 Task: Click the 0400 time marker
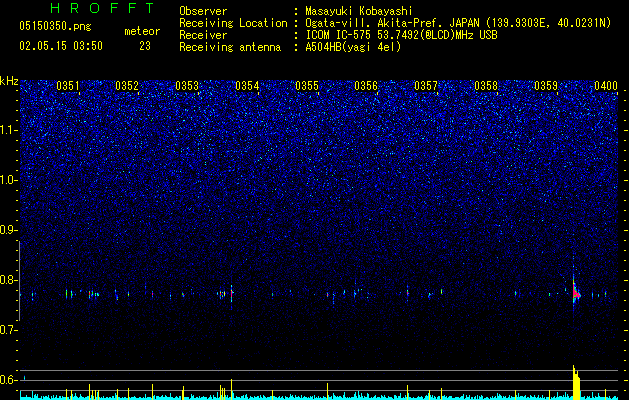[606, 86]
